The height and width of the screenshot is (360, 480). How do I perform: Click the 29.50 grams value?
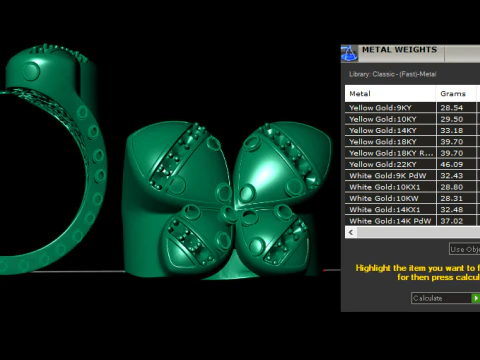pyautogui.click(x=452, y=119)
